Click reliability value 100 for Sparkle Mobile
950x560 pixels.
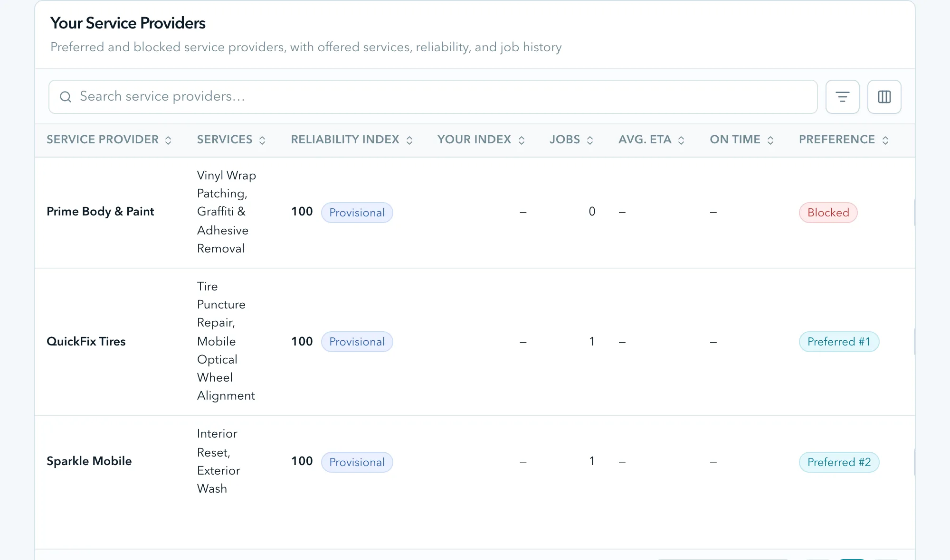[302, 461]
